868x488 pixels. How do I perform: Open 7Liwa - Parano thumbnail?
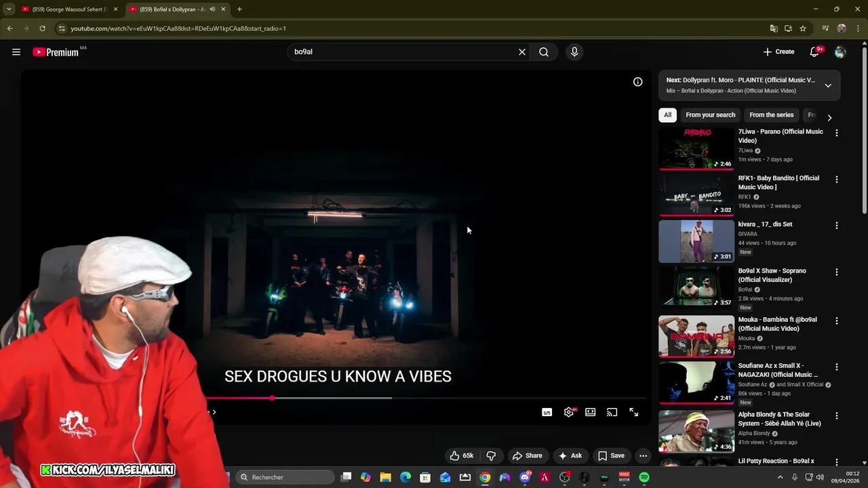coord(696,148)
